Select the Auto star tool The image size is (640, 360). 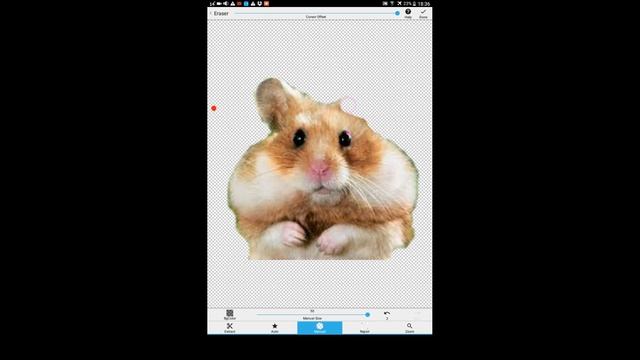click(x=275, y=328)
